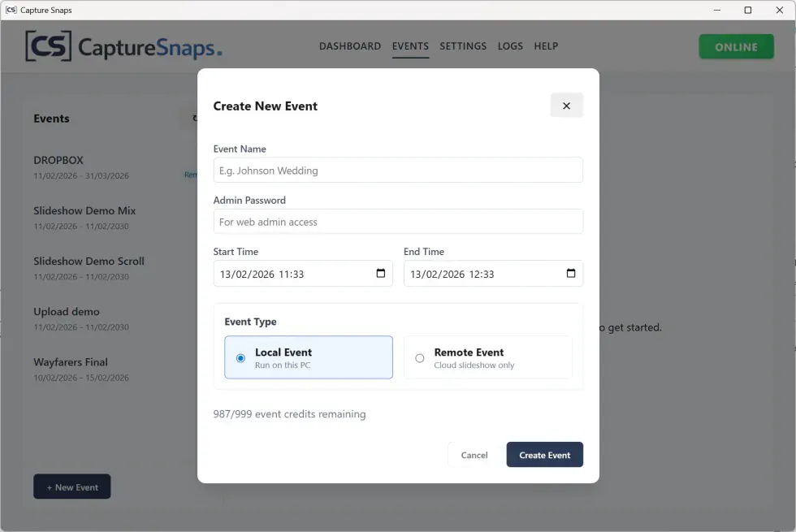This screenshot has width=796, height=532.
Task: Click the ONLINE status button
Action: 736,47
